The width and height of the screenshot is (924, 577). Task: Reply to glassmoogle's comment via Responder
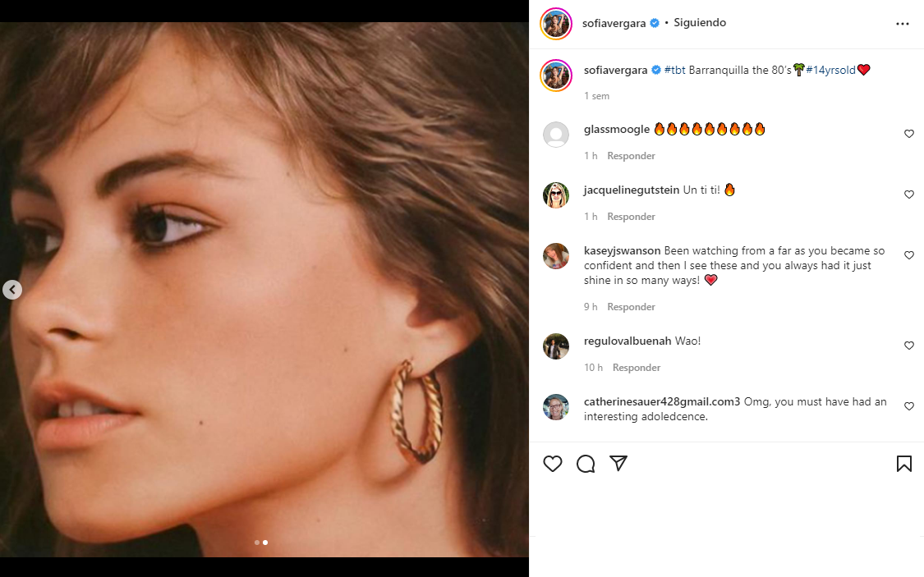click(631, 156)
